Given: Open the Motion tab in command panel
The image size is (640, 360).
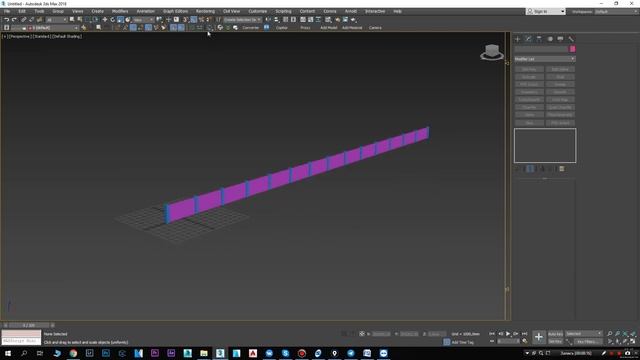Looking at the screenshot, I should (x=550, y=39).
